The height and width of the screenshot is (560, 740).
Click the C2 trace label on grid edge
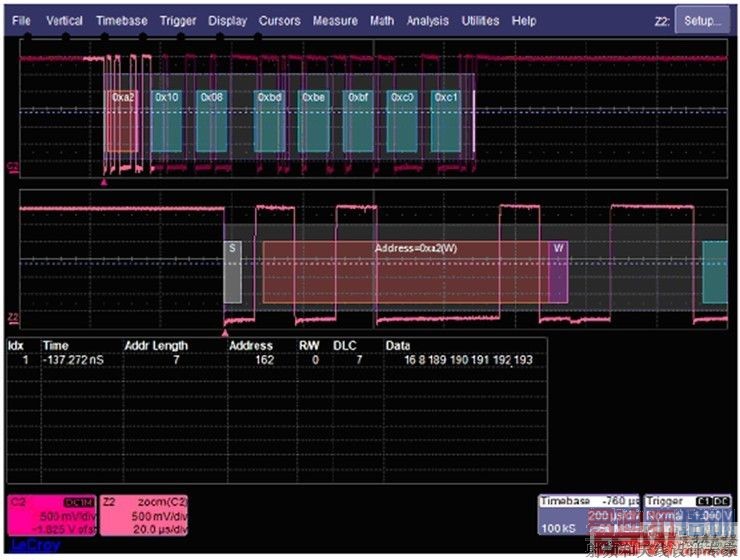13,167
